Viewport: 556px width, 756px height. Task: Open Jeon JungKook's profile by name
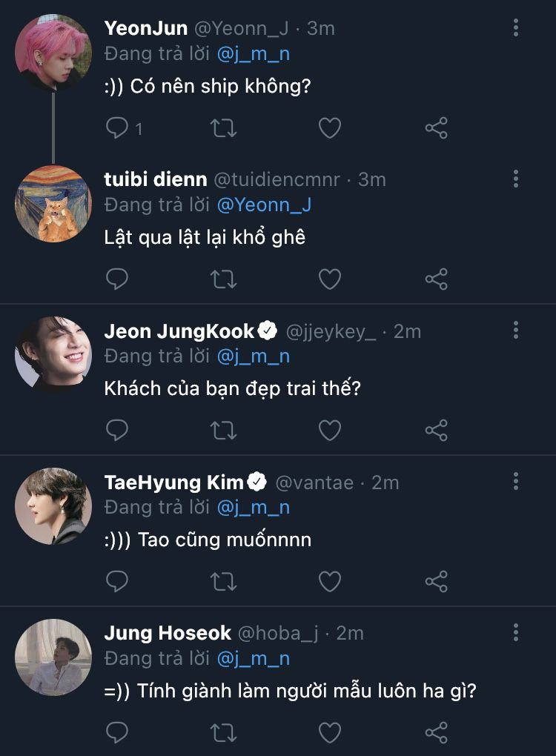[179, 331]
